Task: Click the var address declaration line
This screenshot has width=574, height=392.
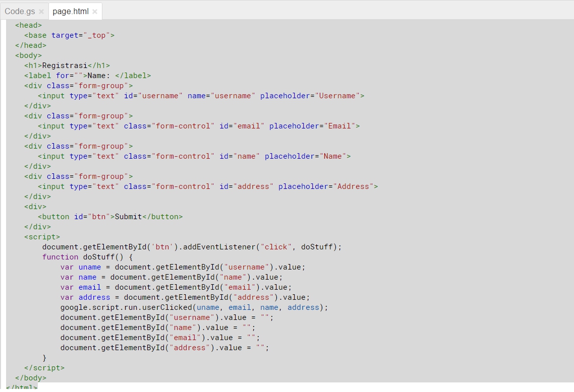Action: click(x=185, y=298)
